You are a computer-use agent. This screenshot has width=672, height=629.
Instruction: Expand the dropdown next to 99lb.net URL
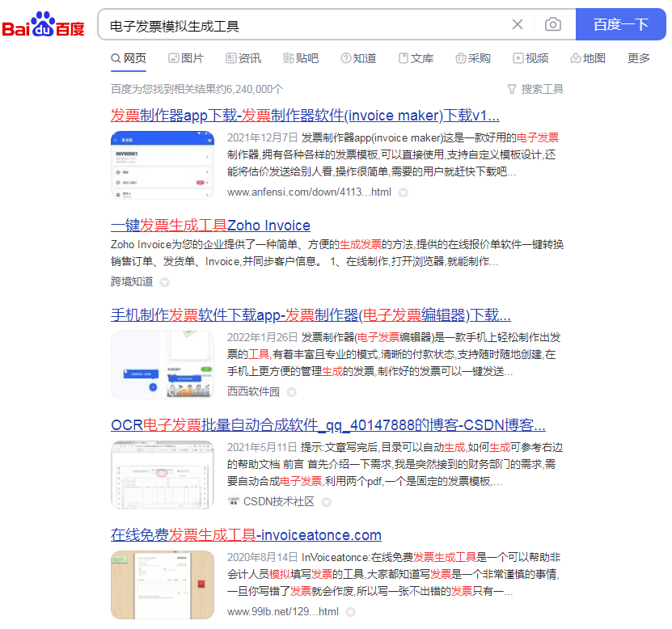point(351,612)
